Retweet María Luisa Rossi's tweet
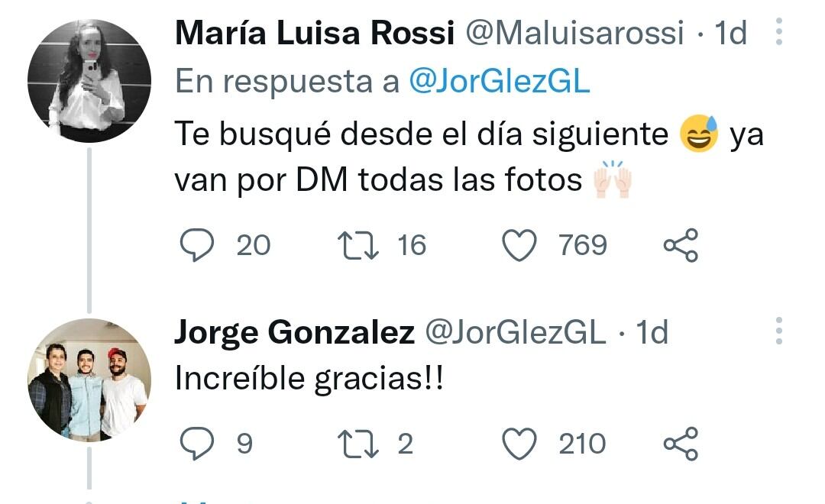The width and height of the screenshot is (825, 504). coord(356,245)
